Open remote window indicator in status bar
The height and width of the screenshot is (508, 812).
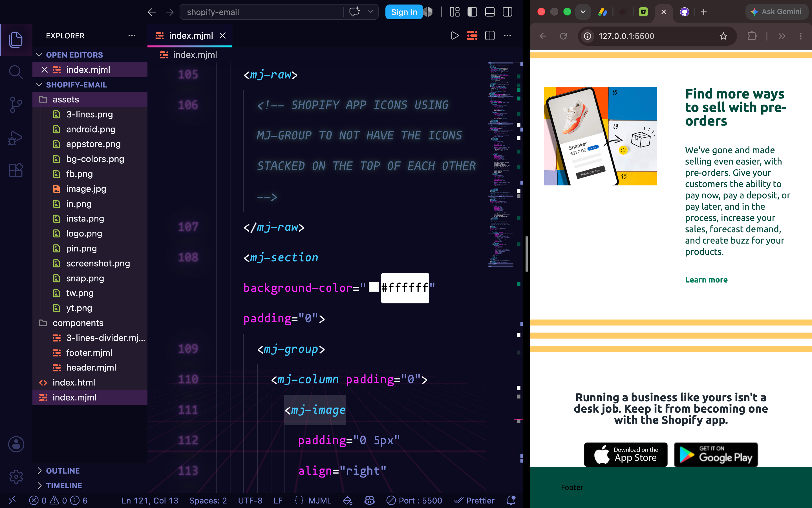point(12,500)
